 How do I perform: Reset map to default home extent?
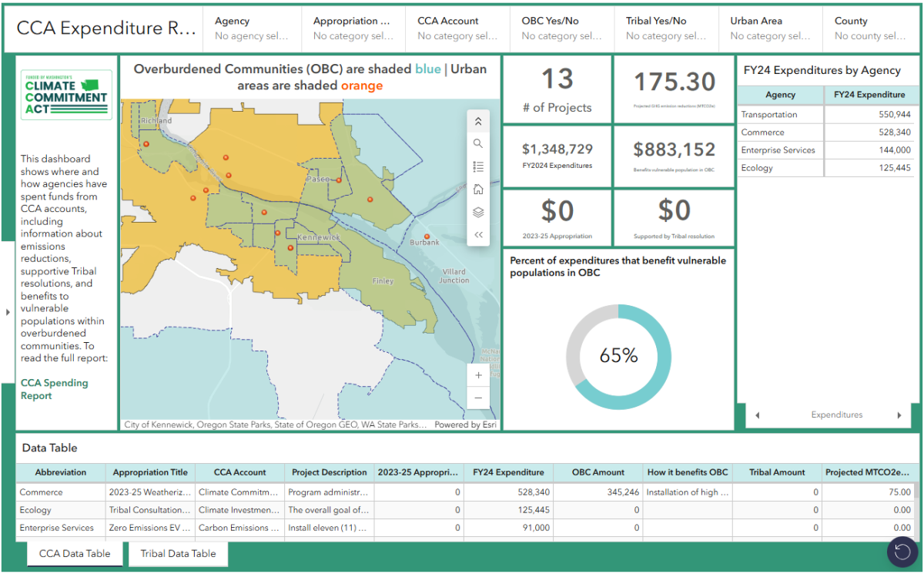[x=478, y=190]
